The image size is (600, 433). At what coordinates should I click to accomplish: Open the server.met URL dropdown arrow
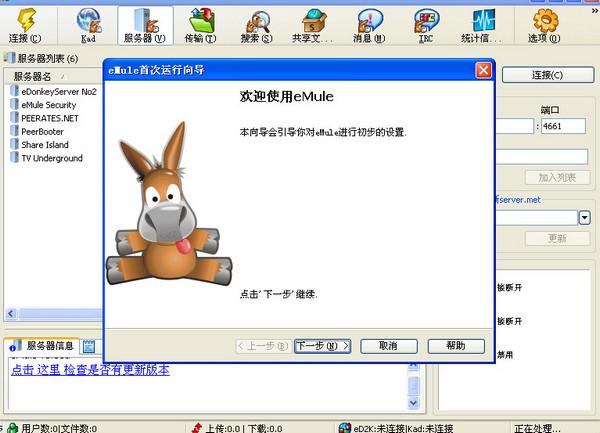[x=584, y=218]
